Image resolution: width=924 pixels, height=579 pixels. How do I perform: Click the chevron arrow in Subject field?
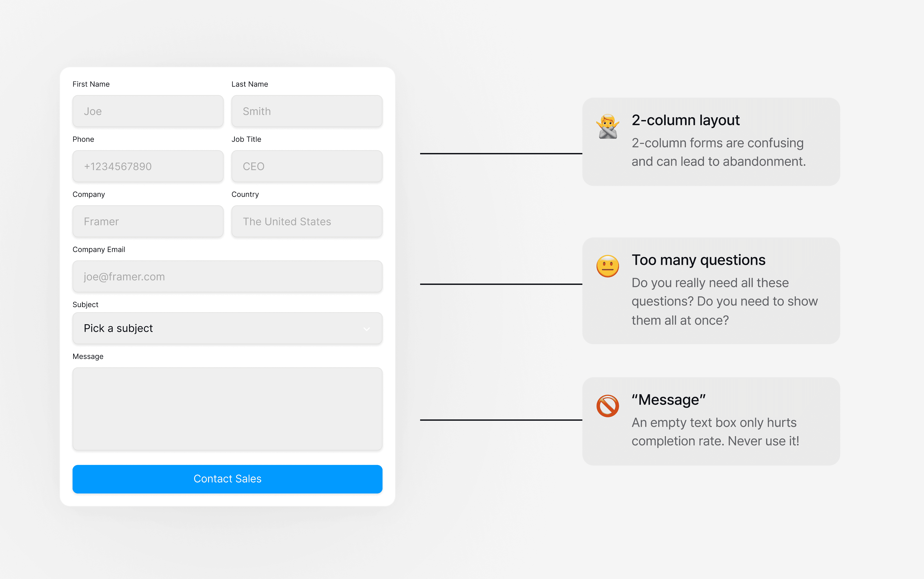coord(366,329)
